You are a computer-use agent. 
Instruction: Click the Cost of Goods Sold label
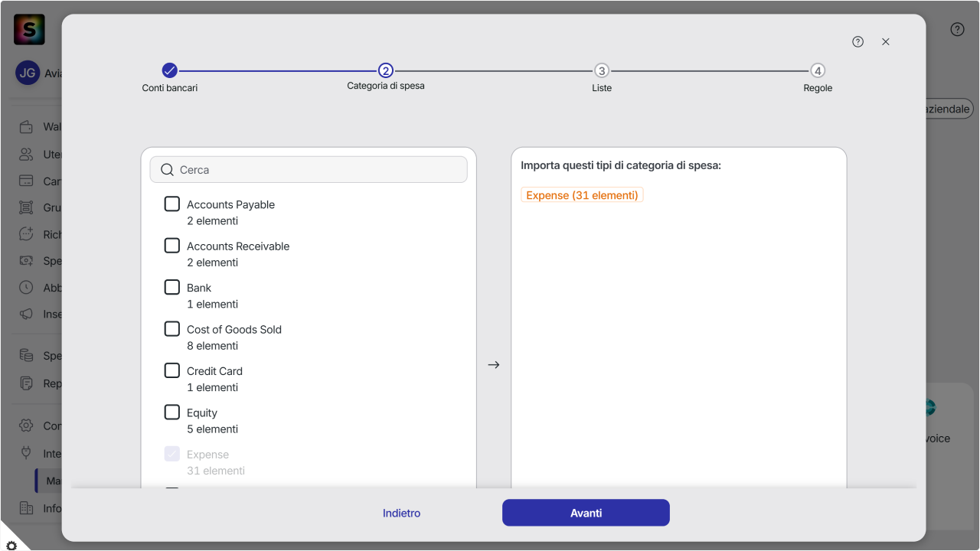point(234,329)
